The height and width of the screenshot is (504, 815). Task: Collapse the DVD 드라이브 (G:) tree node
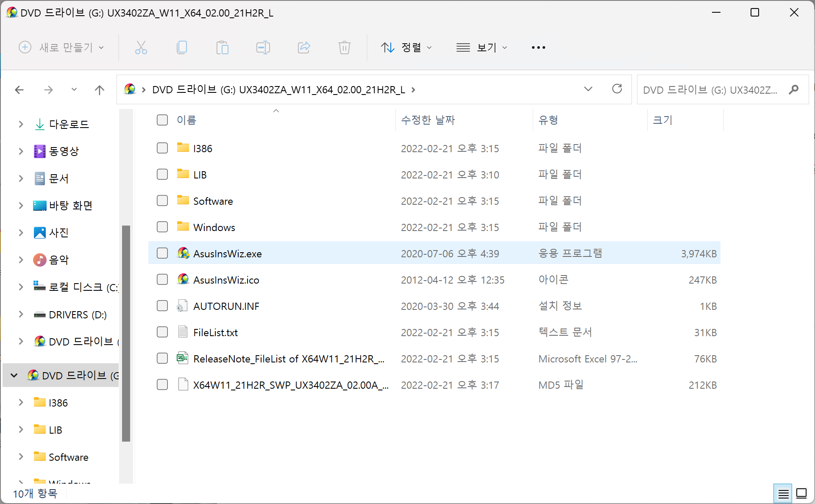14,376
